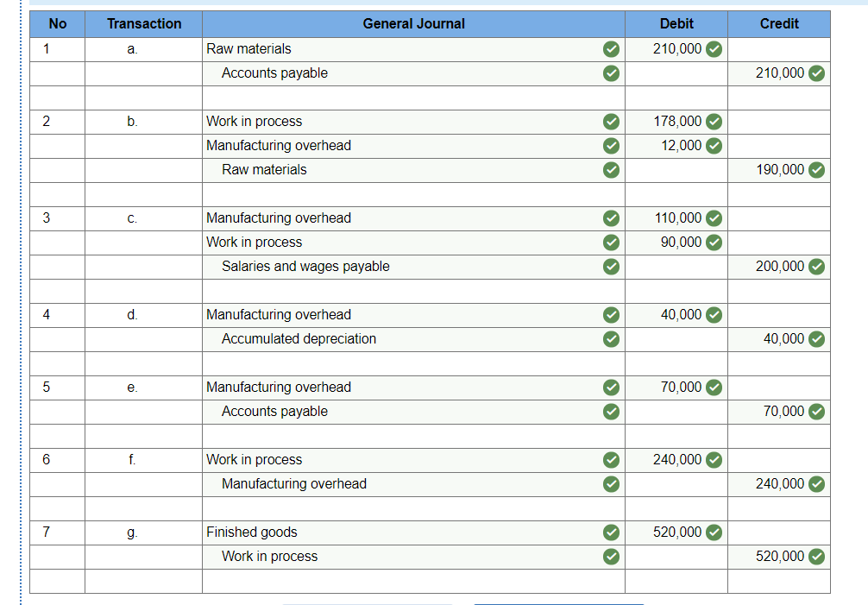Select Work in process entry in transaction f

coord(413,460)
